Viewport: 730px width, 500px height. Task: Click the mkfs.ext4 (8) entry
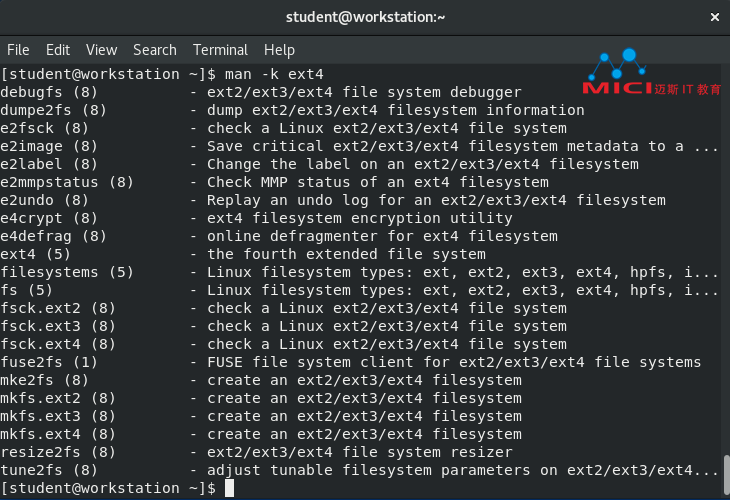pos(58,434)
